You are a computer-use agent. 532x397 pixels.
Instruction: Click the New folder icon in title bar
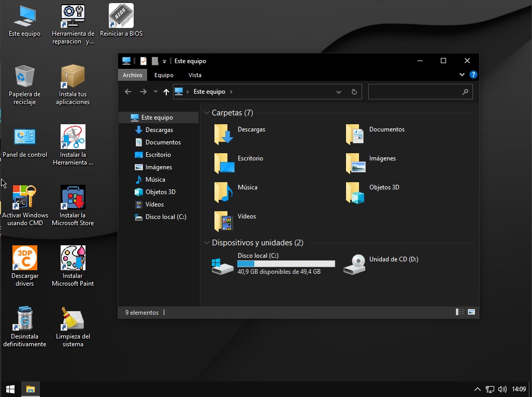tap(155, 61)
